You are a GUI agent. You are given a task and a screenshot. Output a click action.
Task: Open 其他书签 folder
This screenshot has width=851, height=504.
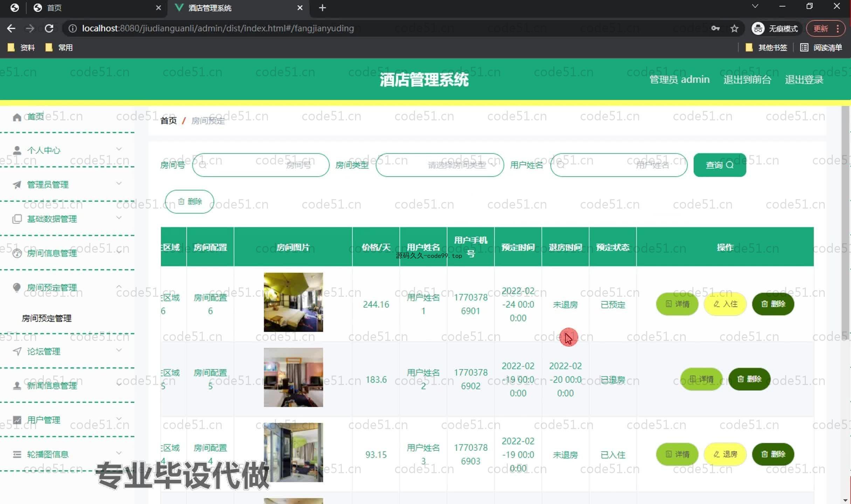pos(766,48)
